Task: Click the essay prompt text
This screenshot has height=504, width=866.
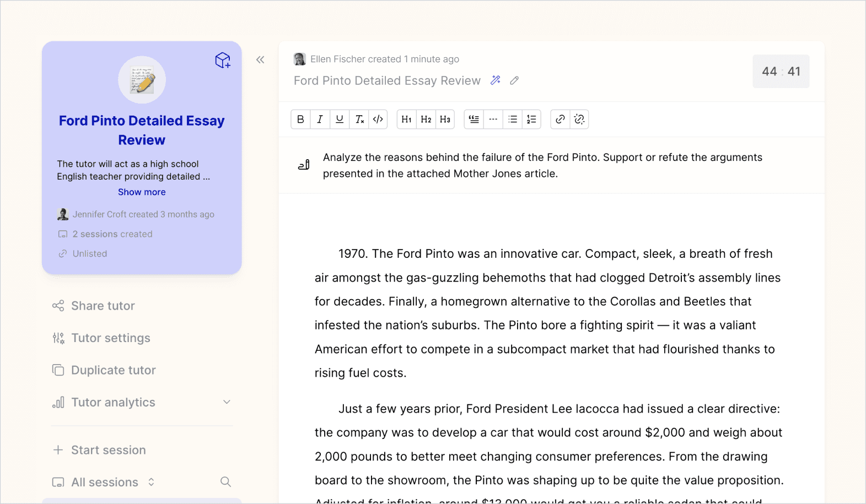Action: pos(542,165)
